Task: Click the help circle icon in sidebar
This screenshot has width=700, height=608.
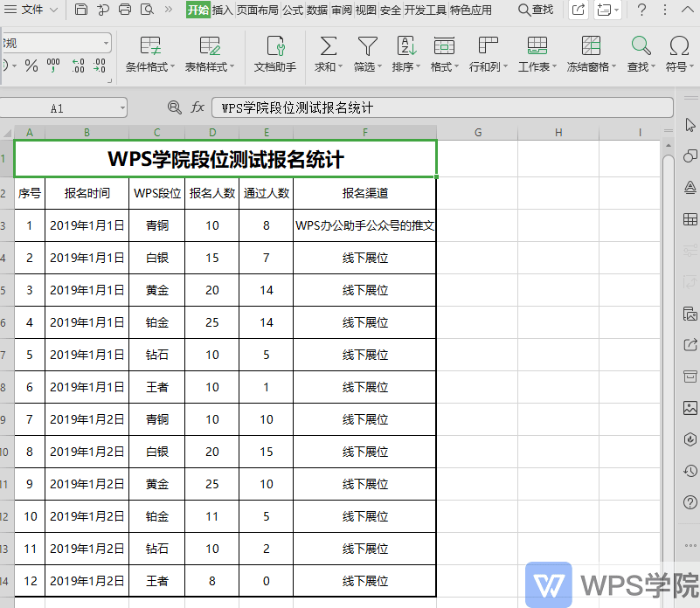Action: point(690,502)
